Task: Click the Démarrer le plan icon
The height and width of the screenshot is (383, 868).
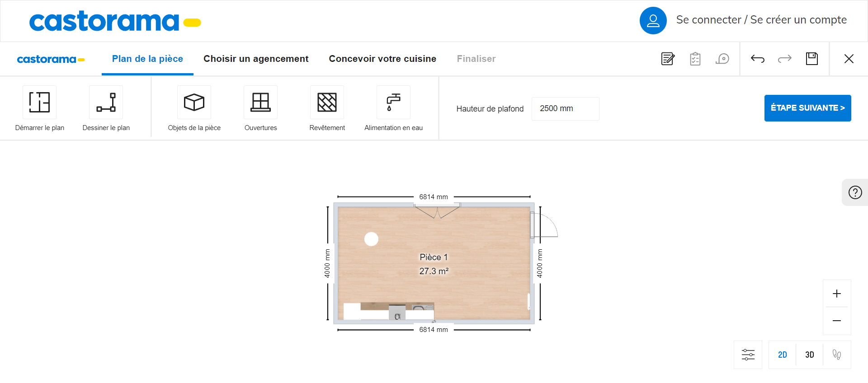Action: [x=40, y=102]
